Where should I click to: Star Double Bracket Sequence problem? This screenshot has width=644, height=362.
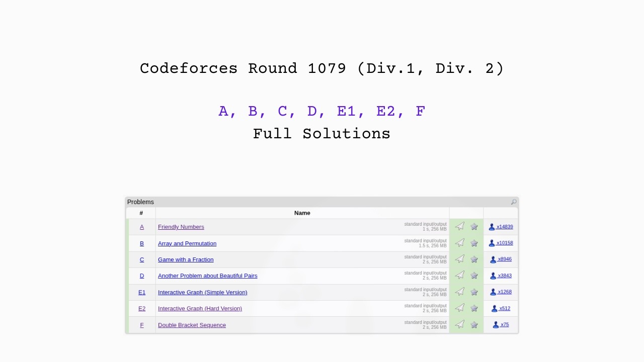coord(474,325)
